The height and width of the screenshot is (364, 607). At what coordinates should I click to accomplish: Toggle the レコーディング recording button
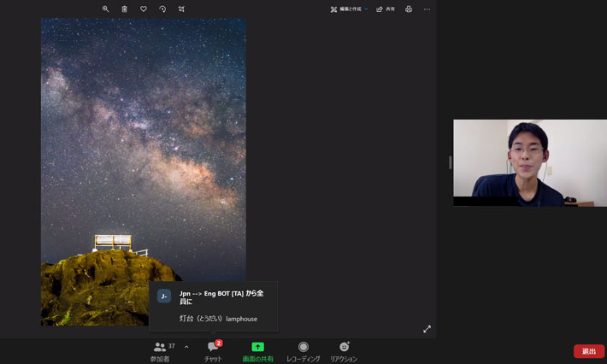(x=303, y=351)
